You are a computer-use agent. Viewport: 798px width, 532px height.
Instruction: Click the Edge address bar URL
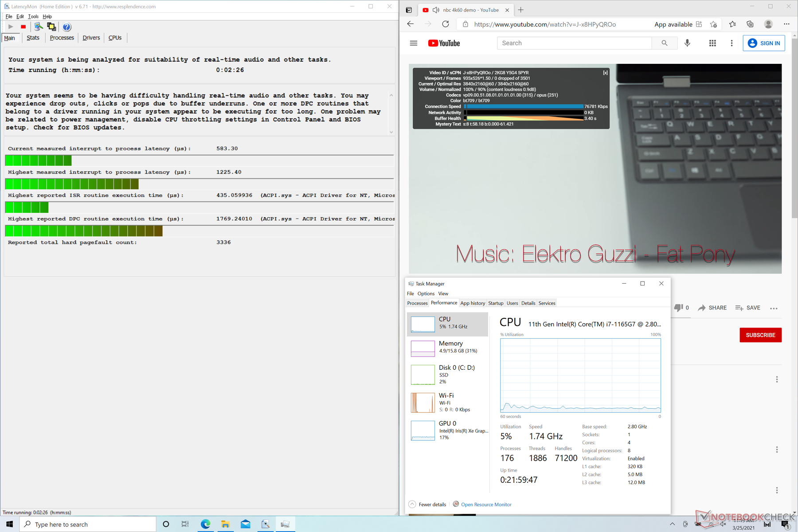click(x=545, y=24)
